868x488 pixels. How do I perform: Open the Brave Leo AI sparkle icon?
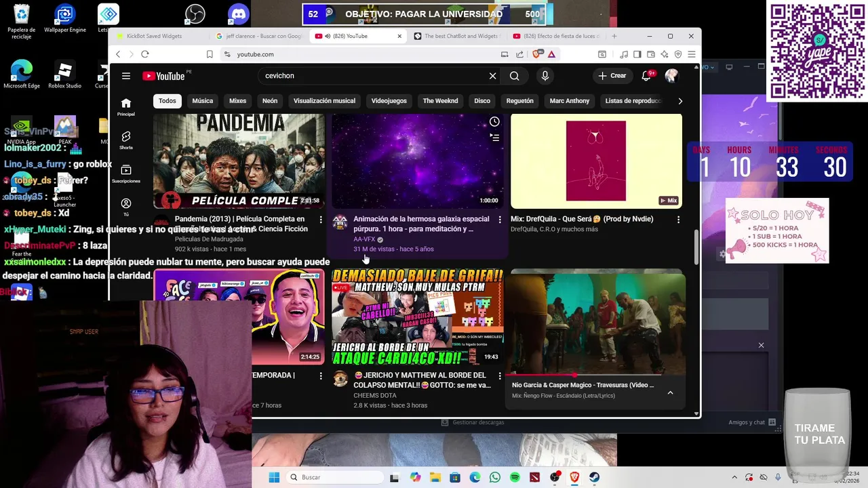(665, 54)
